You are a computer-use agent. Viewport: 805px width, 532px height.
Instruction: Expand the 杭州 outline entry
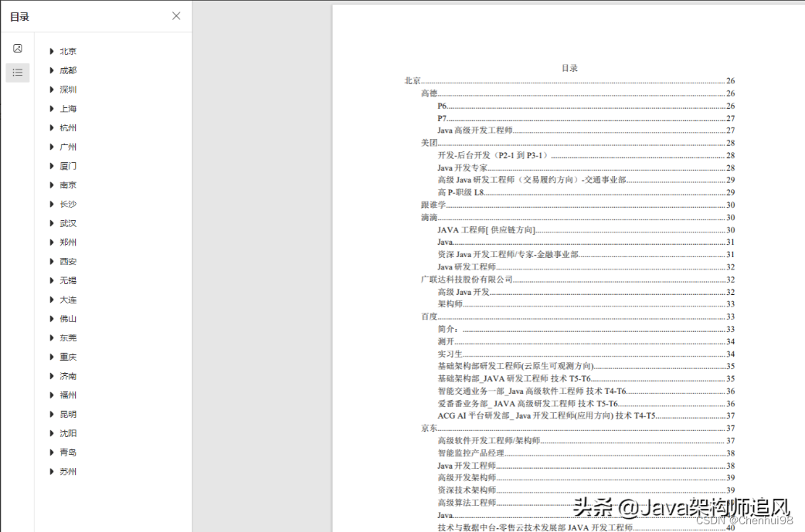coord(51,127)
